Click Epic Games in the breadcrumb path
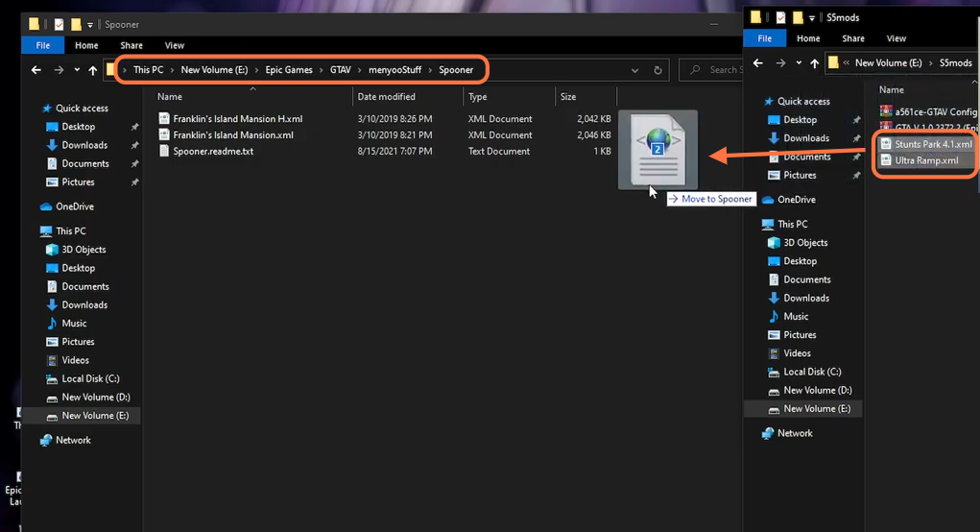The image size is (980, 532). pos(289,70)
